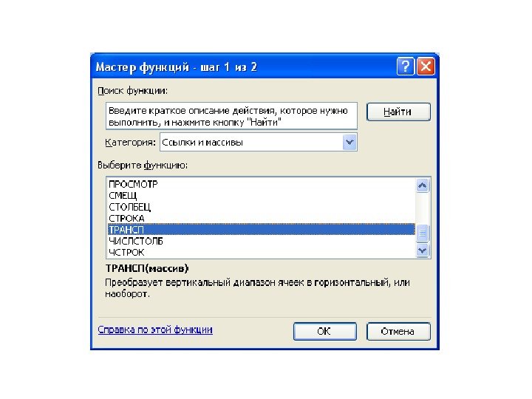Viewport: 532px width, 399px height.
Task: Open the Ссылки и массивы combo box
Action: pyautogui.click(x=258, y=142)
